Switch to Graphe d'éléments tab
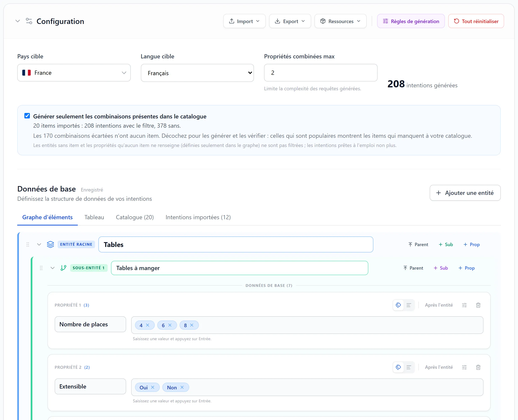 click(x=48, y=217)
